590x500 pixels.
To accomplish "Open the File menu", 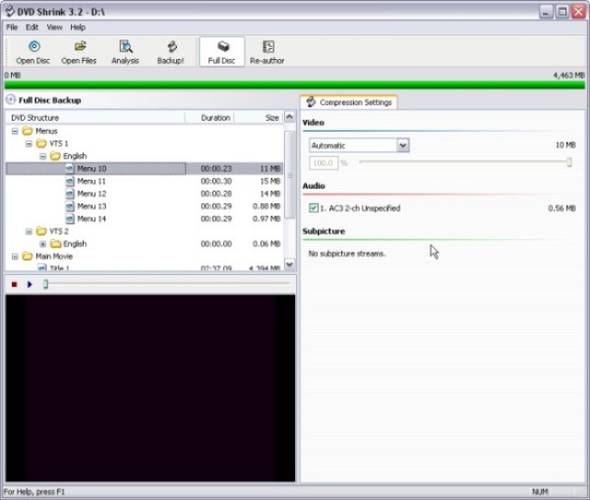I will click(12, 27).
